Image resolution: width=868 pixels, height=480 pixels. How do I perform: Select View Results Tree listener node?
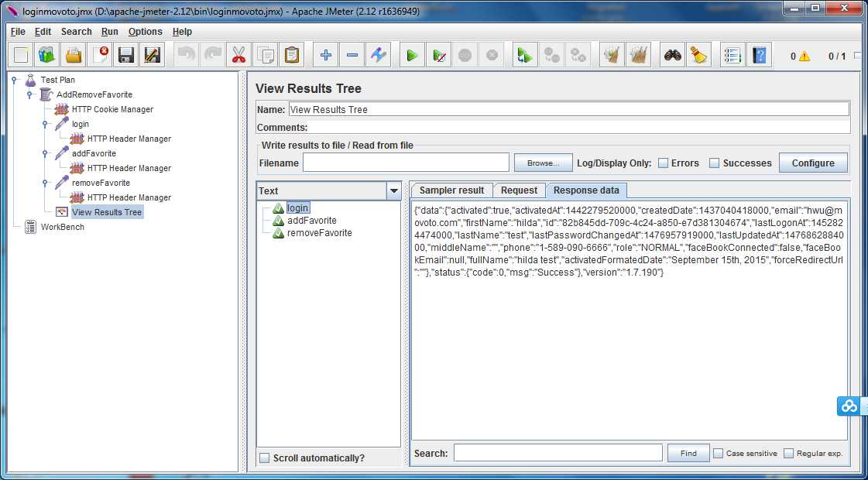(107, 212)
